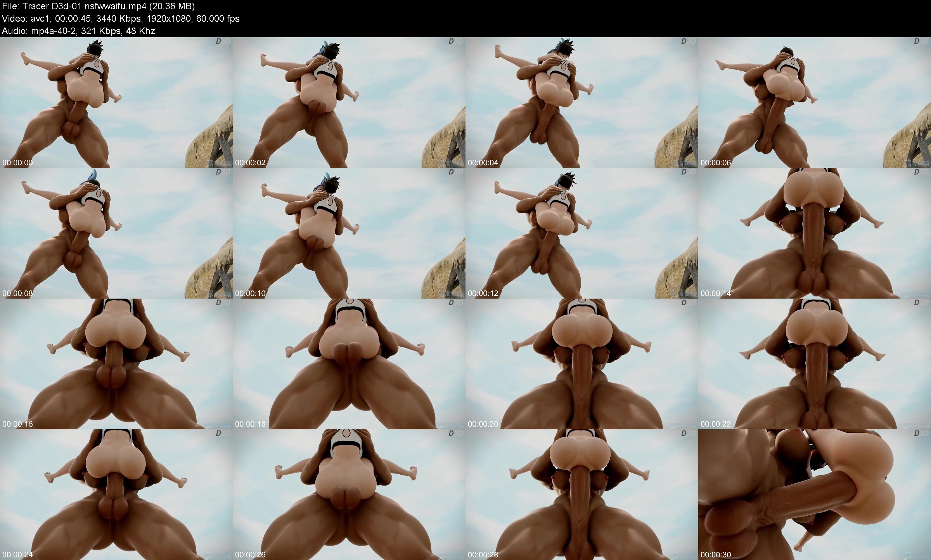Click the frame with timestamp 00:00:28
The height and width of the screenshot is (560, 931).
point(582,494)
